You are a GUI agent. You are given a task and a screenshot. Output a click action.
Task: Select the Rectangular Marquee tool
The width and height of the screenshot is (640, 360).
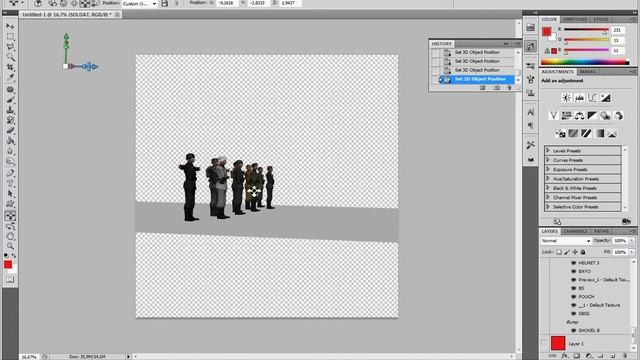(10, 37)
